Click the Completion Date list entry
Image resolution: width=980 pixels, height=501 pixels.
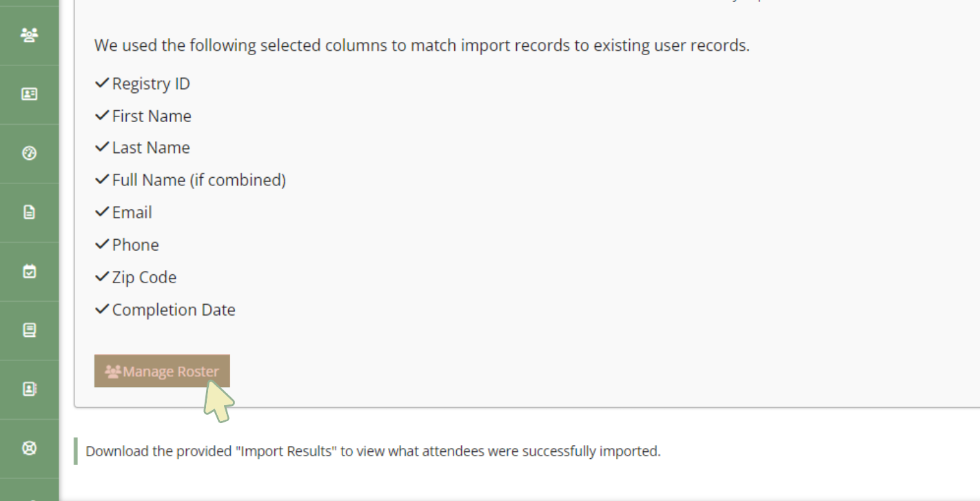coord(174,309)
